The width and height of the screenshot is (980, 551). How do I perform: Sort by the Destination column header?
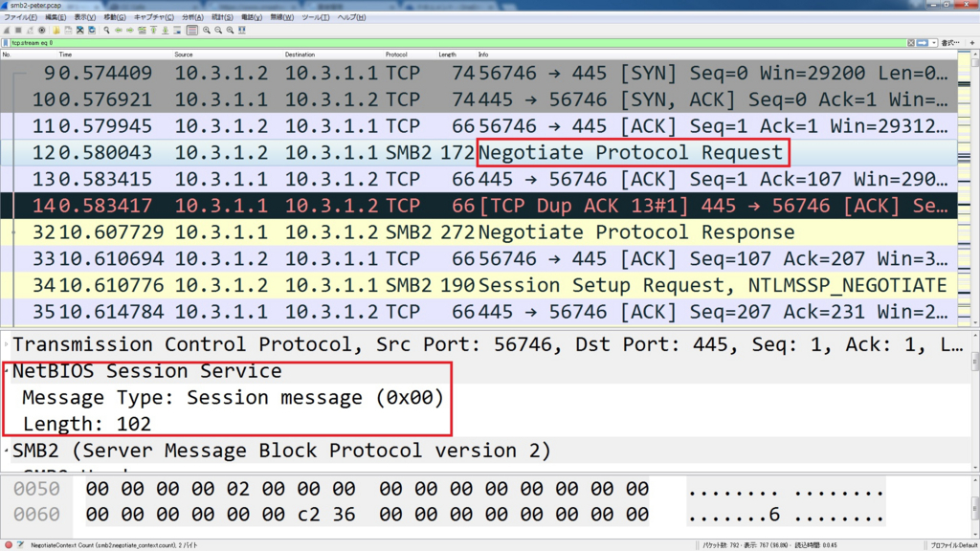pos(300,55)
